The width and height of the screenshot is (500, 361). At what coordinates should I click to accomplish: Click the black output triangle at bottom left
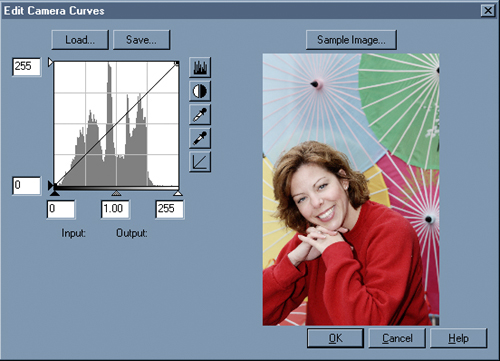(x=50, y=185)
